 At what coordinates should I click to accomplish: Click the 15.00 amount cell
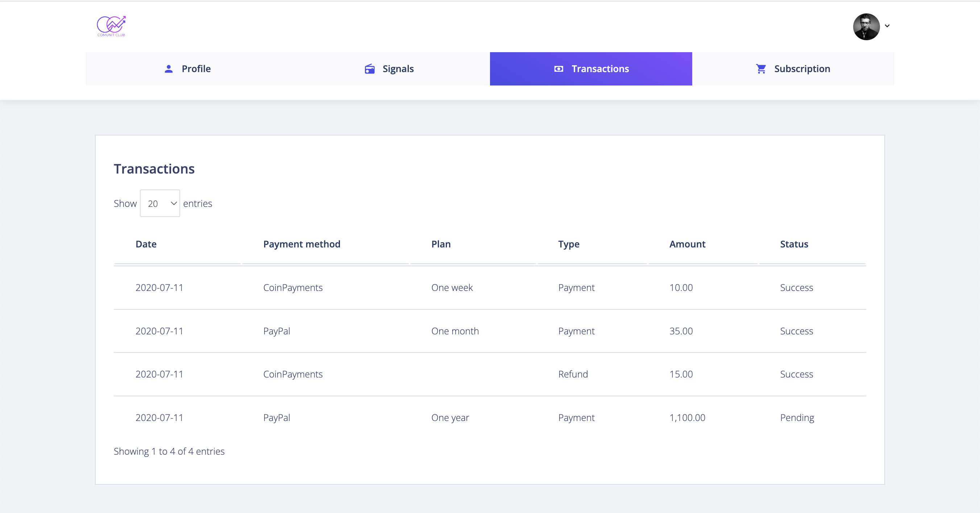[681, 374]
